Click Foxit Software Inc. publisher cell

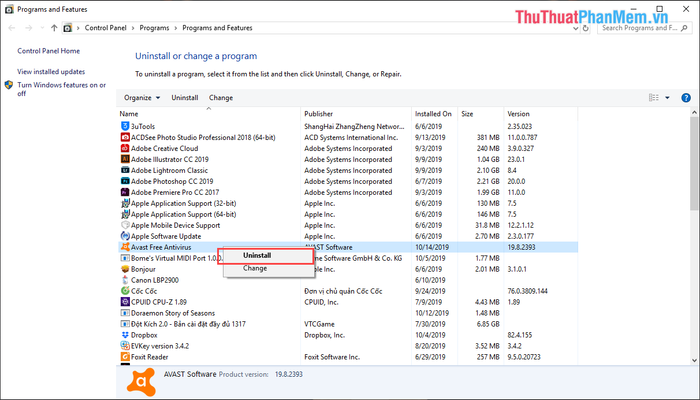pyautogui.click(x=332, y=357)
